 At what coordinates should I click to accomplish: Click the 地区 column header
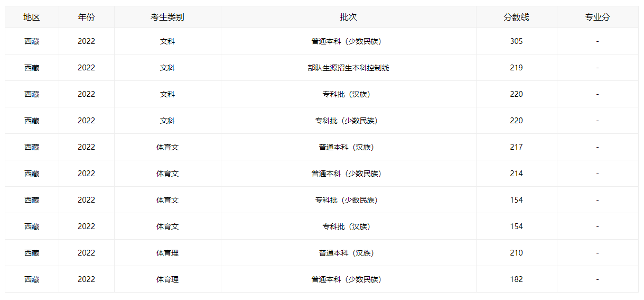(x=32, y=17)
